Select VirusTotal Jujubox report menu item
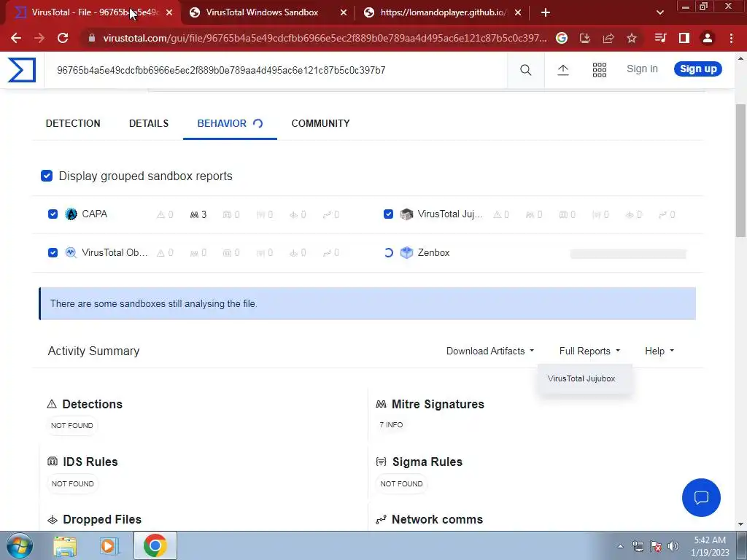The height and width of the screenshot is (560, 747). 581,378
